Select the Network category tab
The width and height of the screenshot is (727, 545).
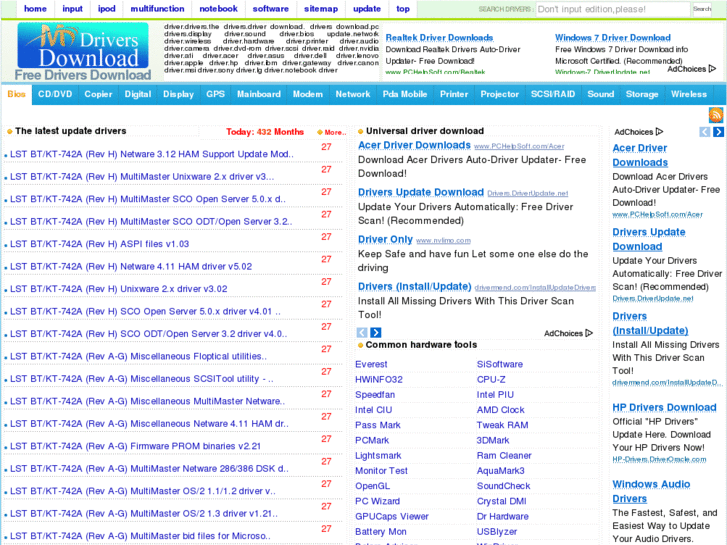click(353, 94)
